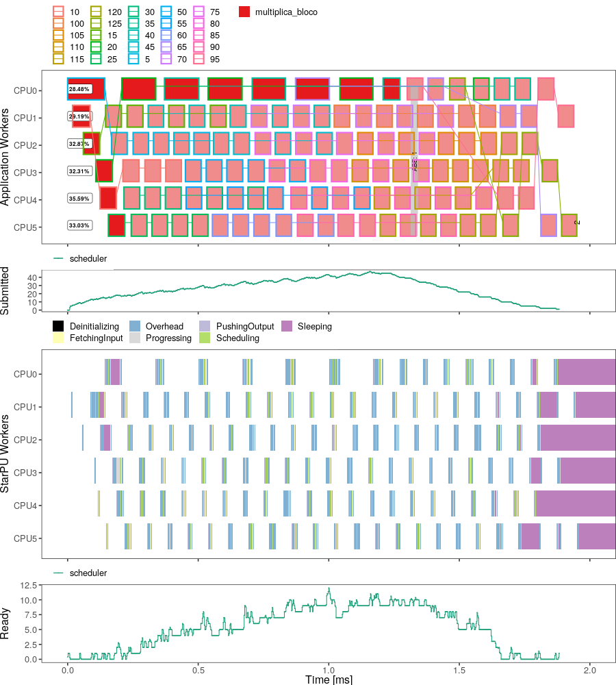The height and width of the screenshot is (685, 616).
Task: Click the red multiplica_bloco legend swatch
Action: click(245, 12)
